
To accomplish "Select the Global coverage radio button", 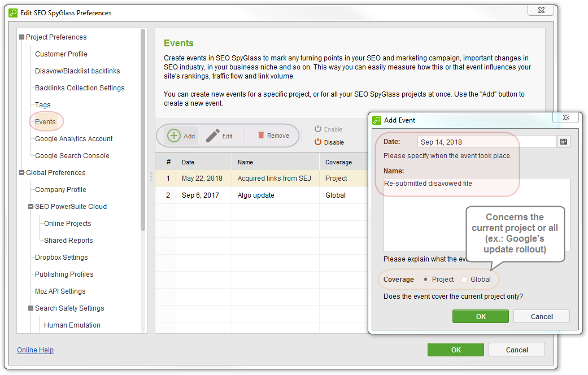I will coord(464,280).
